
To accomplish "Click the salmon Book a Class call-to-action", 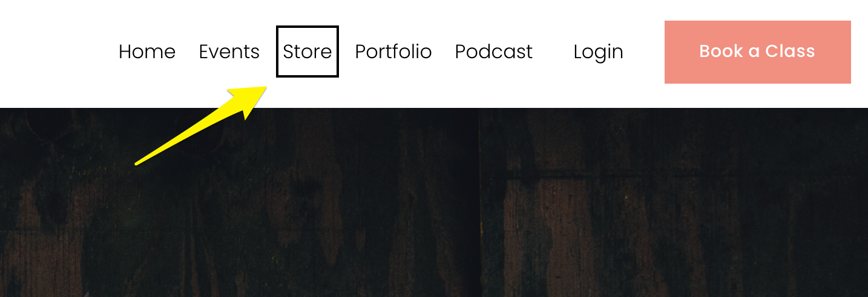I will coord(758,52).
